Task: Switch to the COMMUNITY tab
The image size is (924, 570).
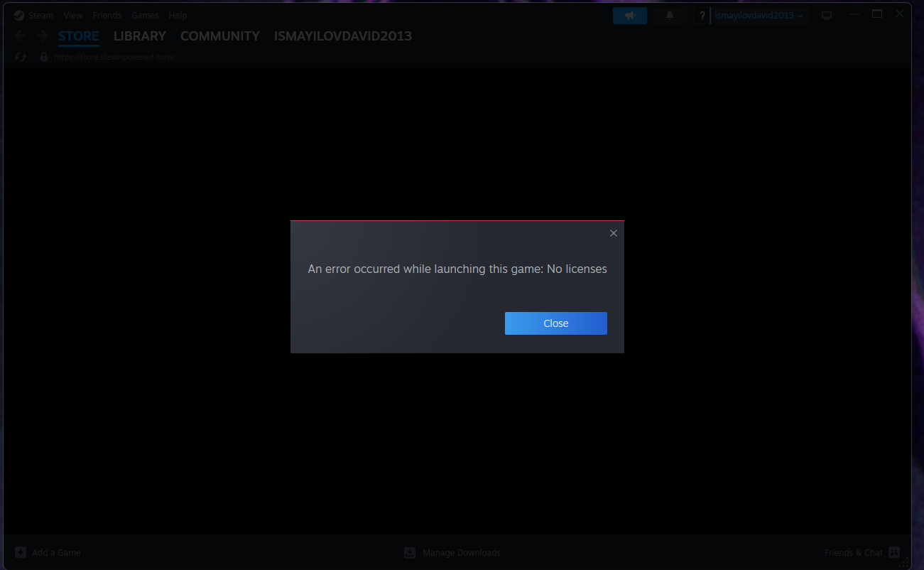Action: point(220,36)
